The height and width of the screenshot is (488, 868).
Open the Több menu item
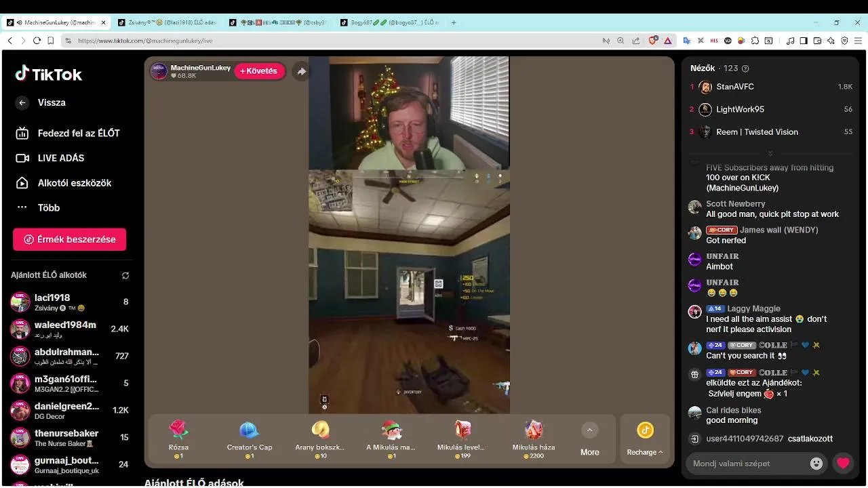coord(38,208)
